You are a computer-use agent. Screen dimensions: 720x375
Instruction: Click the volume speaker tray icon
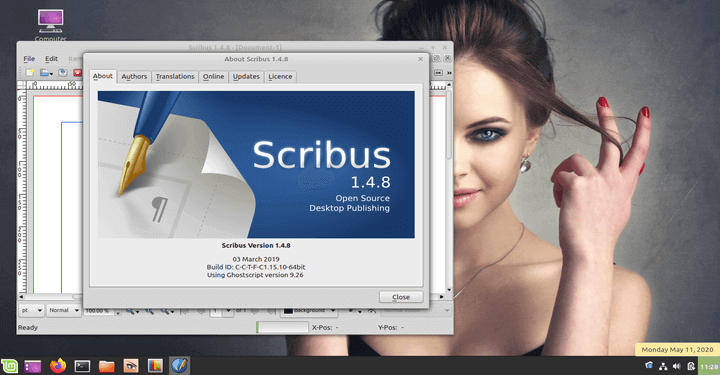click(677, 366)
